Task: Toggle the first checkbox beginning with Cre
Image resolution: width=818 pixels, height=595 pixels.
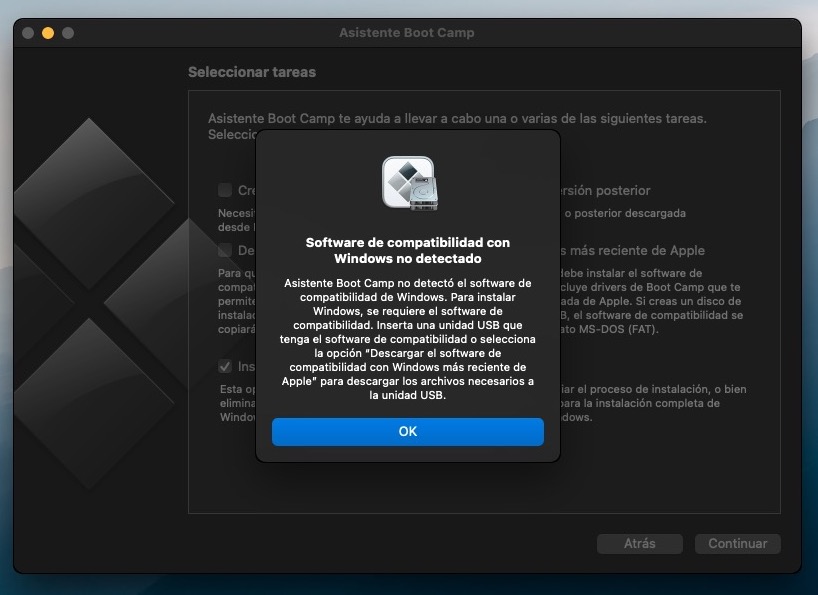Action: (x=225, y=190)
